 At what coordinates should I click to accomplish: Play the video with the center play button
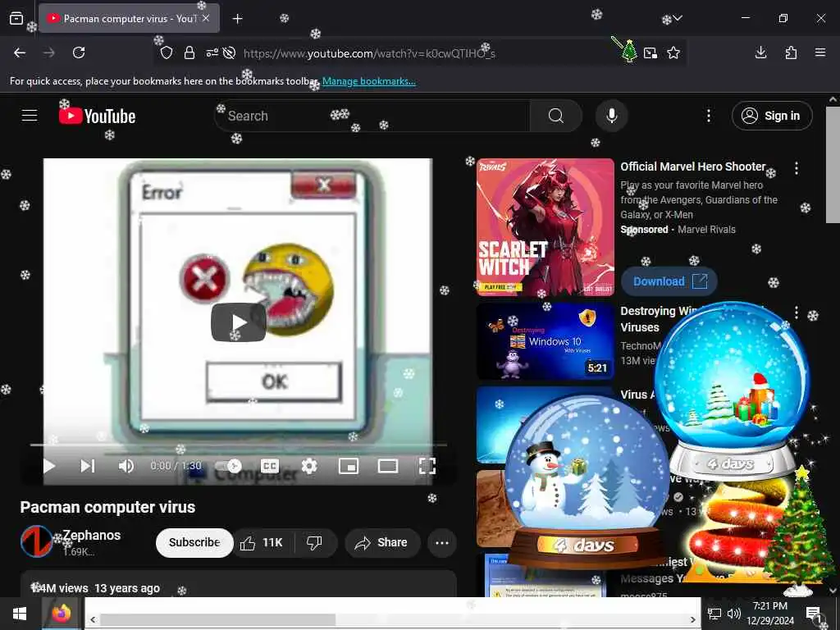(239, 322)
